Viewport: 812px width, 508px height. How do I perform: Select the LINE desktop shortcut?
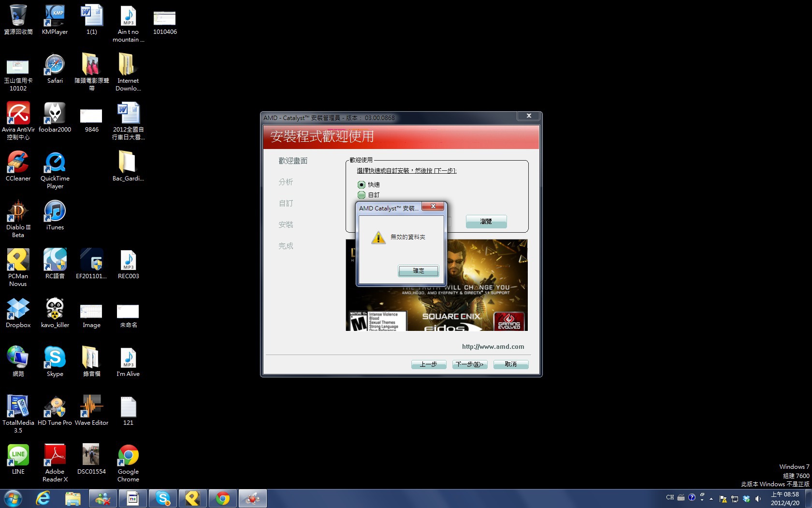18,460
